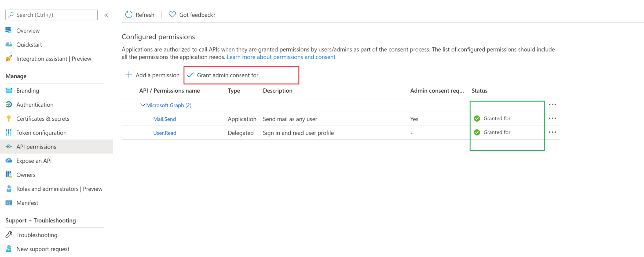
Task: Click green check status icon for User.Read
Action: pyautogui.click(x=477, y=132)
